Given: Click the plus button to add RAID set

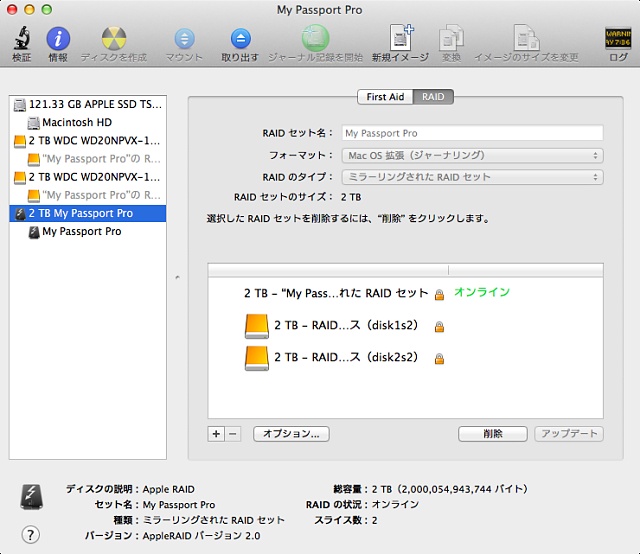Looking at the screenshot, I should pos(216,434).
